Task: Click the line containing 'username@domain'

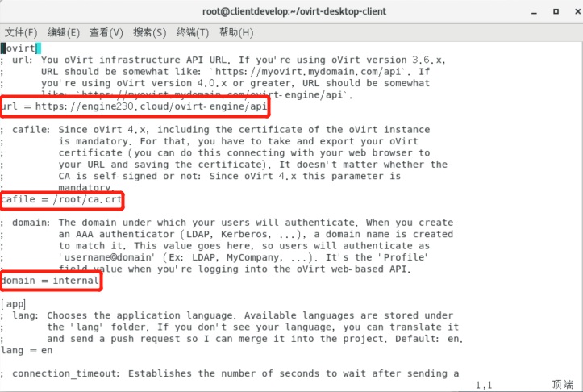Action: (244, 257)
